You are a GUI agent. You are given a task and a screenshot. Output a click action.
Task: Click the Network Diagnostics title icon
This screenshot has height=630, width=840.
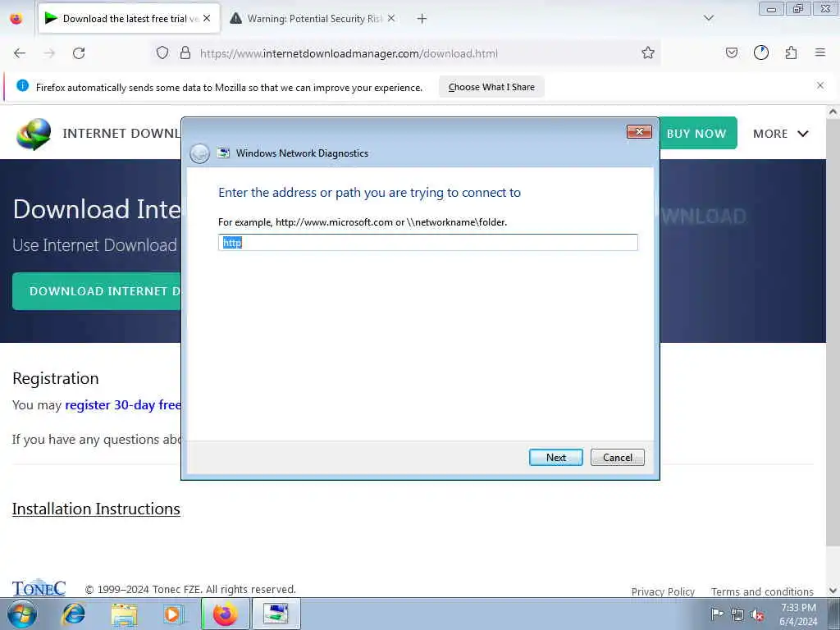coord(223,153)
